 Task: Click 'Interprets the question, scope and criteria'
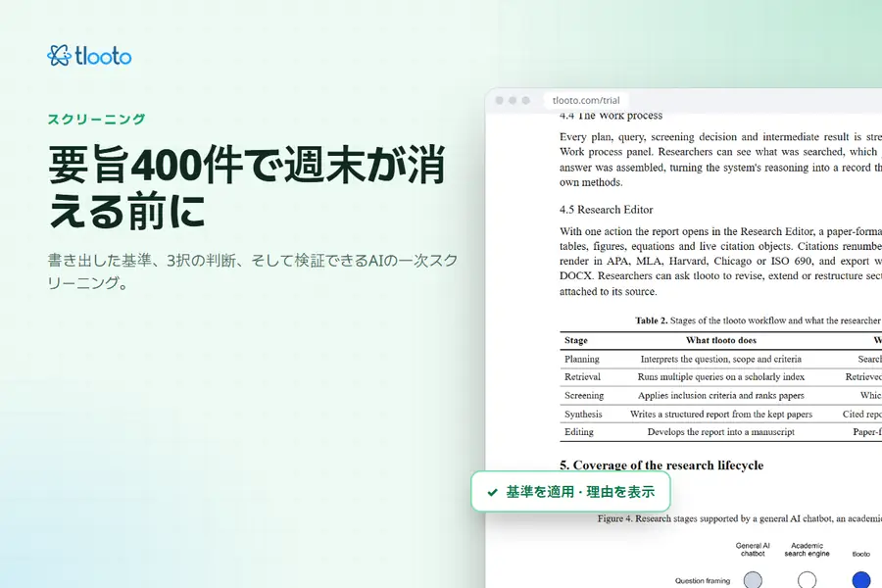[x=721, y=359]
